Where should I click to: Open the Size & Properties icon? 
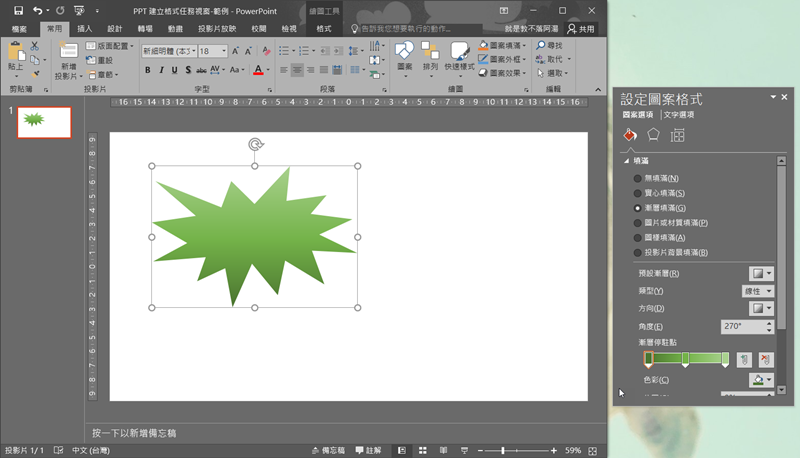(677, 135)
